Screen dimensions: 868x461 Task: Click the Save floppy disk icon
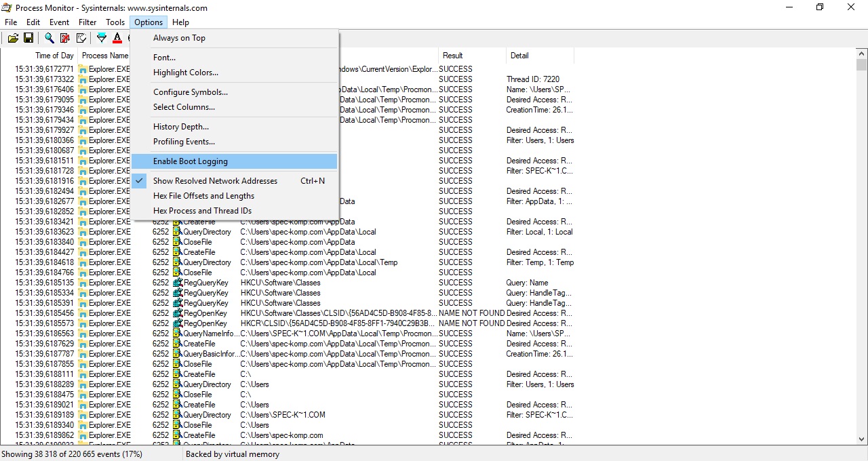(28, 39)
